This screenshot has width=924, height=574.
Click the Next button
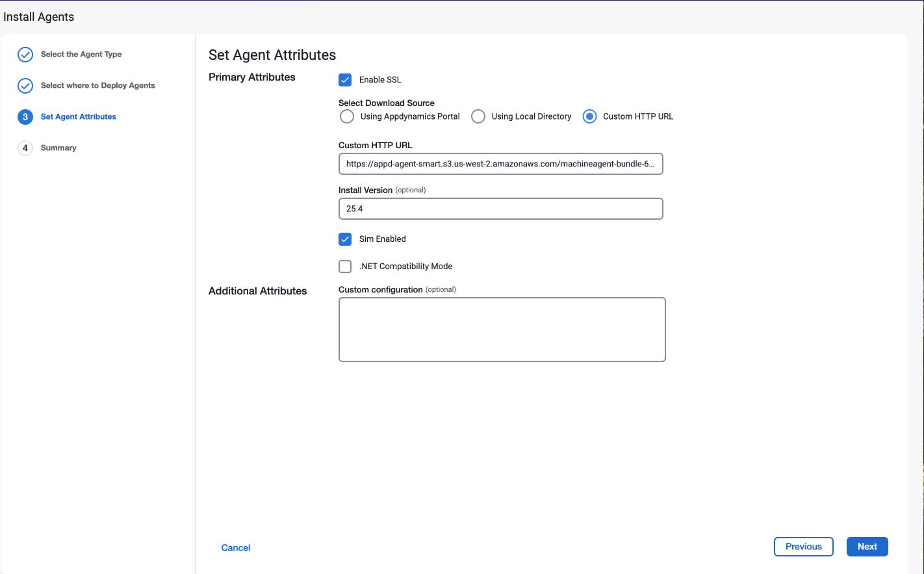coord(867,546)
